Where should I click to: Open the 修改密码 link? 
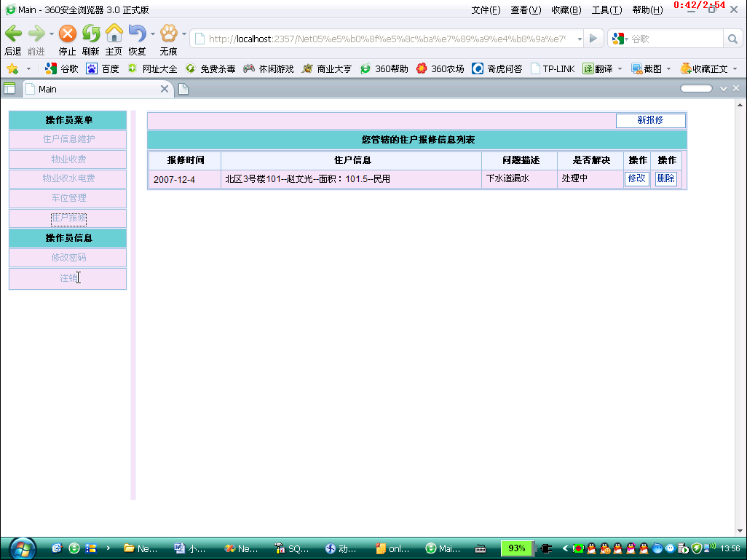click(x=68, y=257)
